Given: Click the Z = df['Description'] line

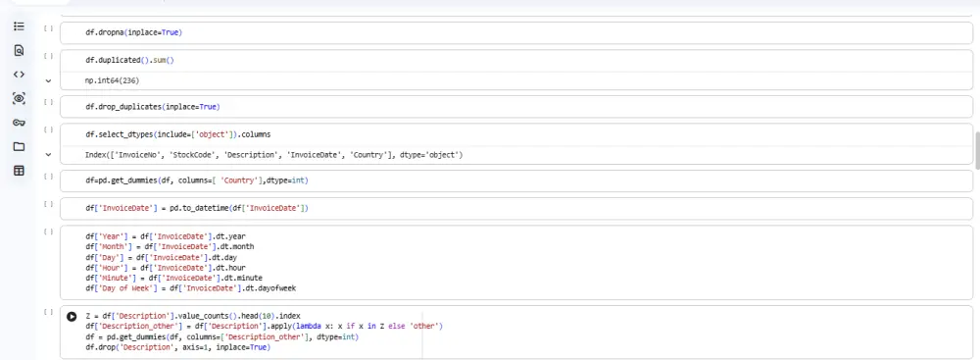Looking at the screenshot, I should pos(192,316).
